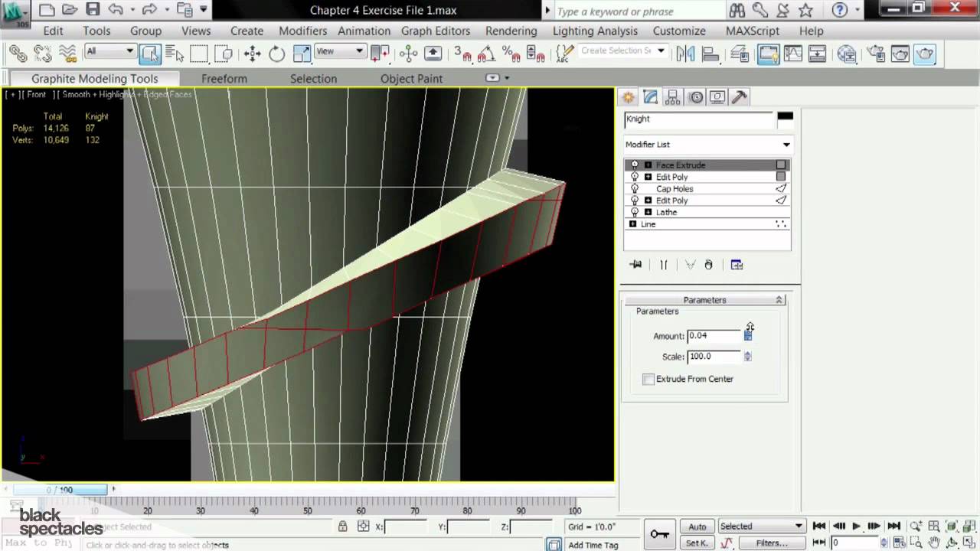Open the MAXScript menu
This screenshot has height=551, width=980.
[x=752, y=31]
